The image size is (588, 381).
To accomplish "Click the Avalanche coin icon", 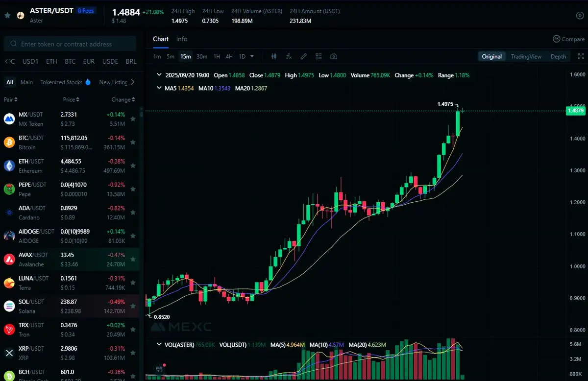I will tap(9, 259).
